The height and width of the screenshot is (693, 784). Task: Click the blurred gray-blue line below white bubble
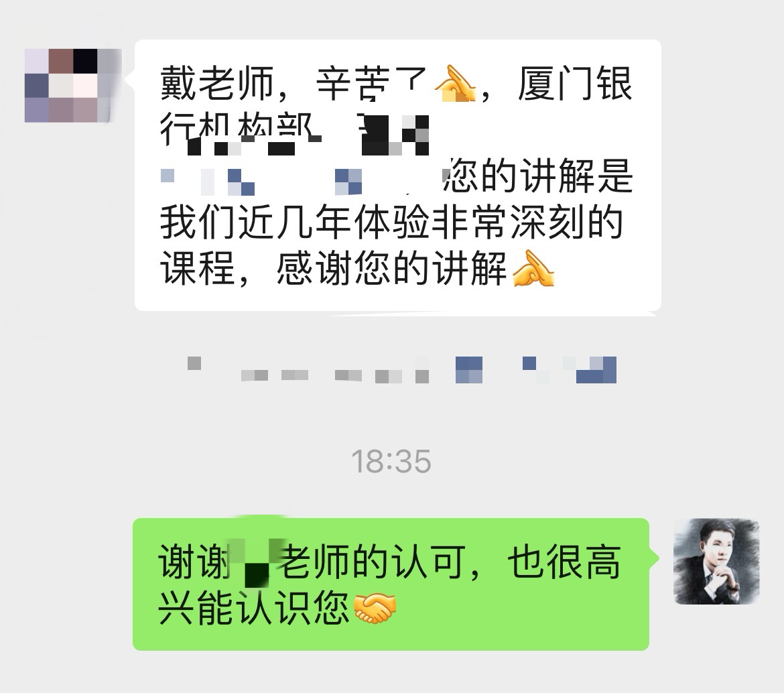coord(401,370)
